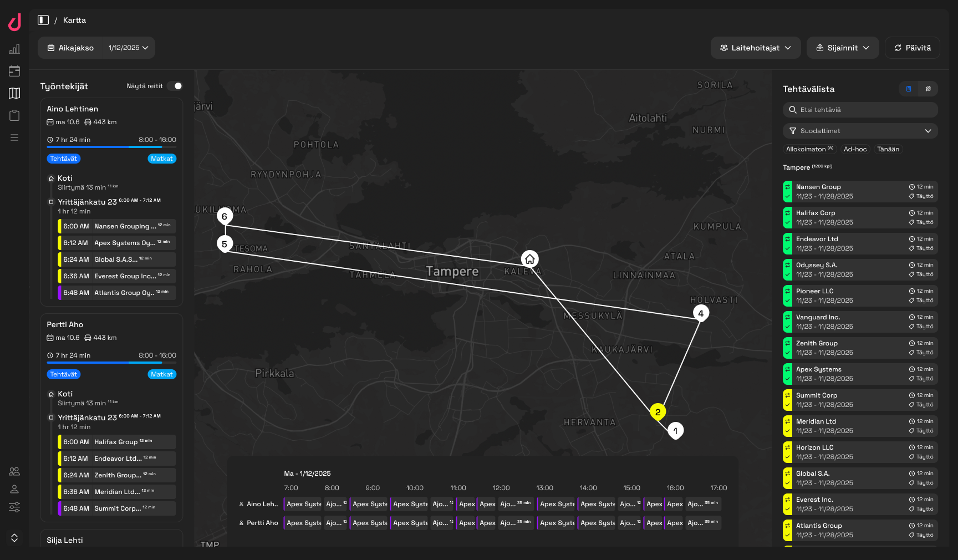Expand the Suodattimet filter dropdown
Image resolution: width=958 pixels, height=560 pixels.
pos(860,131)
